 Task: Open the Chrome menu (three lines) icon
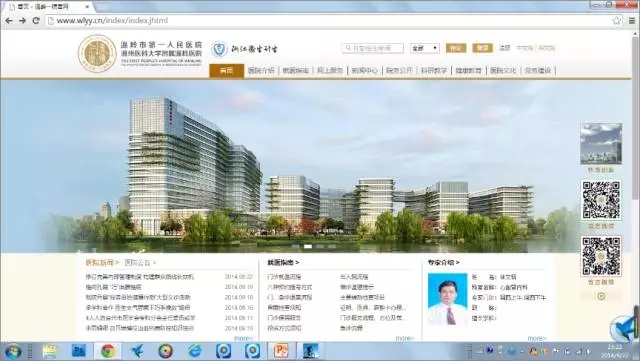pos(631,20)
